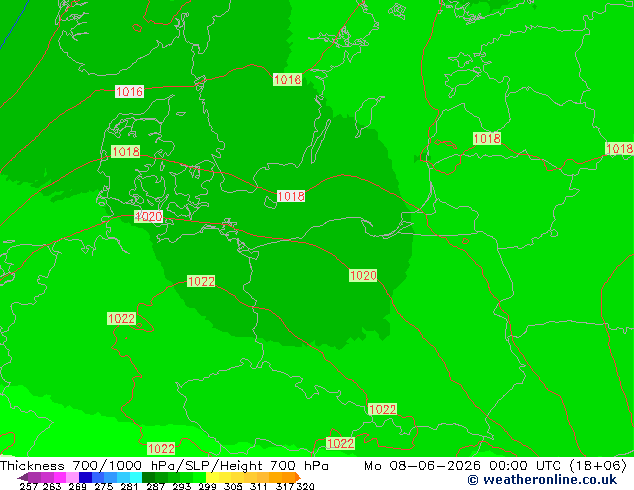Click the forecast date 'Mo 08-06-2026 00:00 UTC (18+06)'
The width and height of the screenshot is (634, 490).
(495, 466)
